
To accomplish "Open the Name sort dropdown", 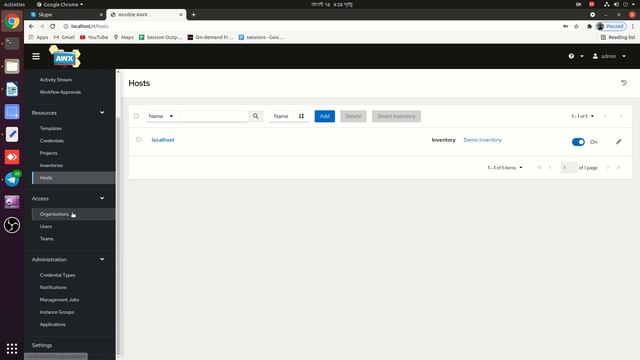I will pos(281,116).
